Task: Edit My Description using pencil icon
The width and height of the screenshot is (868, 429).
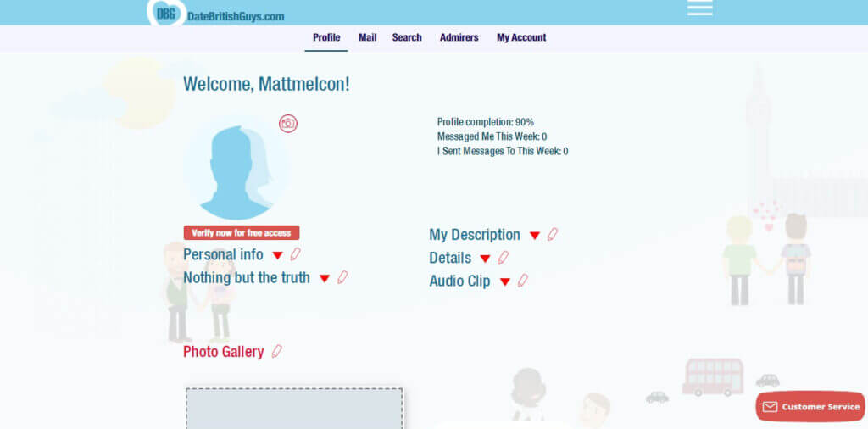Action: (x=553, y=234)
